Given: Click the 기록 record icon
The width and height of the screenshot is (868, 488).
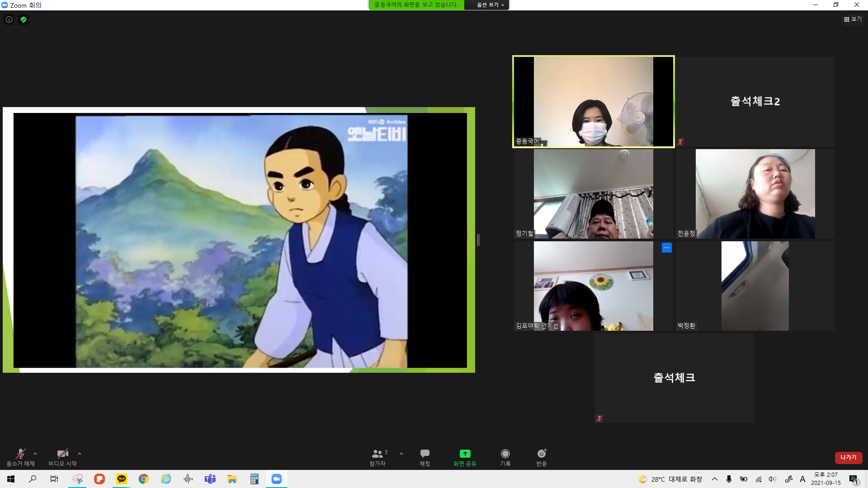Looking at the screenshot, I should [505, 454].
